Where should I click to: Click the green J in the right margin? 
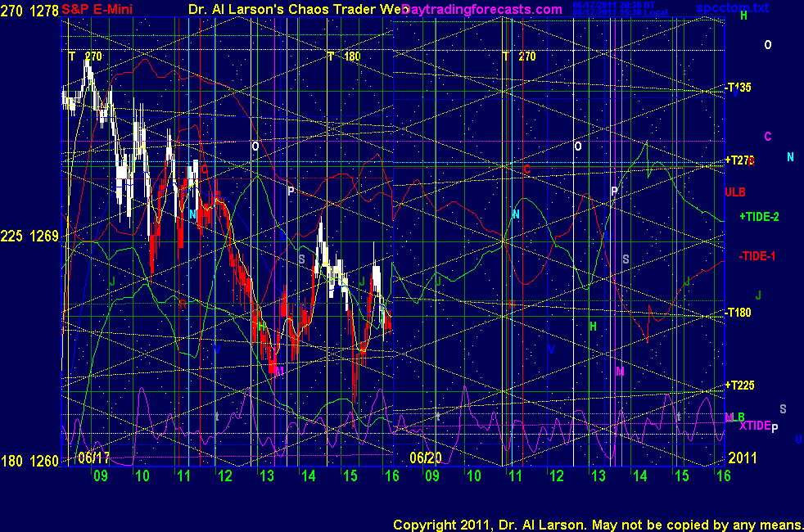pos(758,295)
